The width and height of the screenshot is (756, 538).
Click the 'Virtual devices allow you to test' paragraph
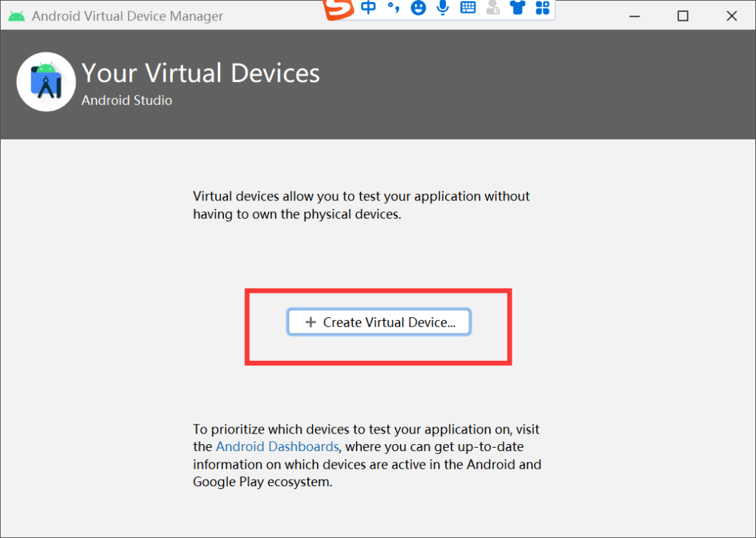362,205
